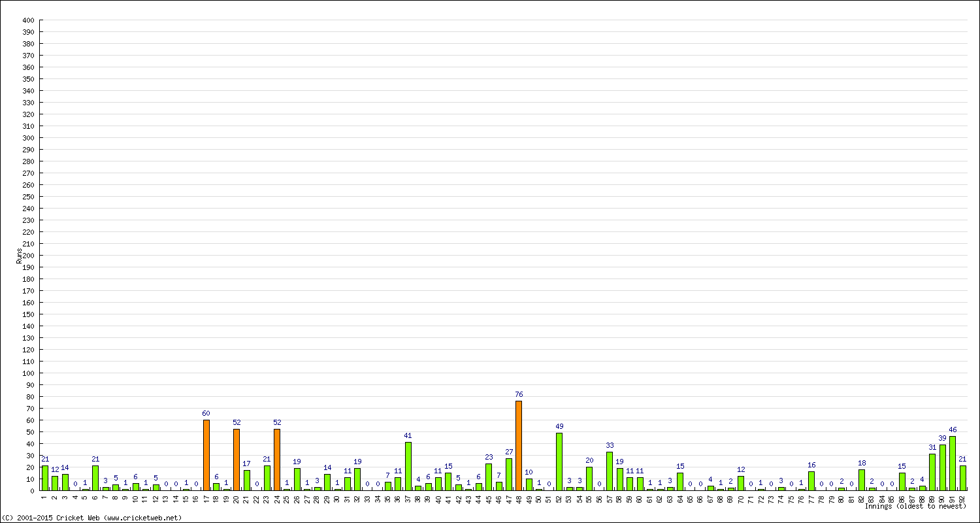Select the green bar at innings 92
980x523 pixels.
click(x=963, y=478)
